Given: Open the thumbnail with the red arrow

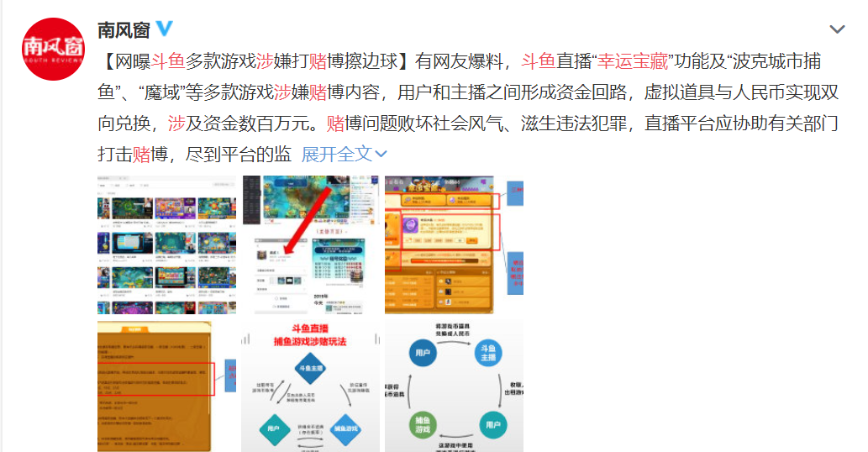Looking at the screenshot, I should 311,245.
